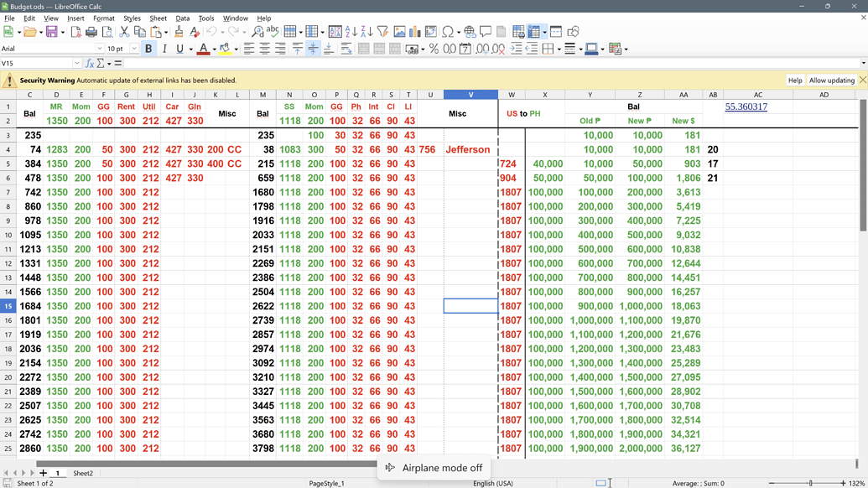Open the Name Box dropdown arrow
868x488 pixels.
pos(77,64)
